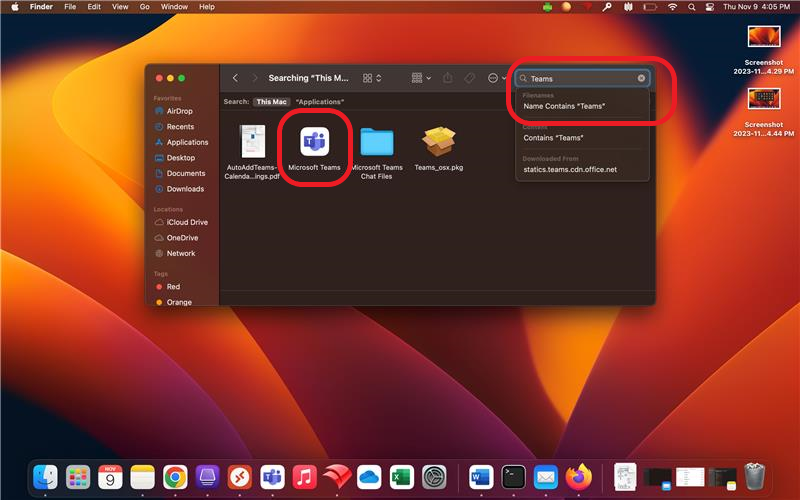This screenshot has height=500, width=800.
Task: Open Google Chrome from the Dock
Action: pos(174,477)
